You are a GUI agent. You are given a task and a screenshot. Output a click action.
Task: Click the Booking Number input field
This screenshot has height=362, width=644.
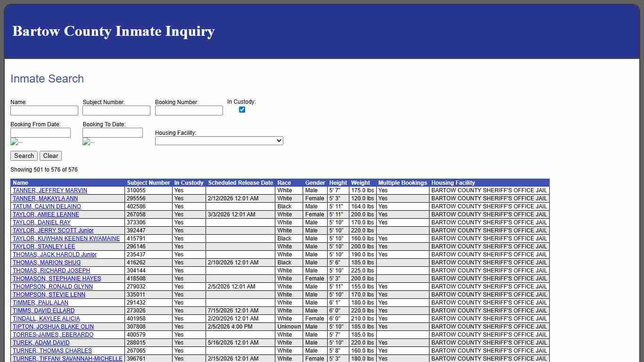point(189,110)
